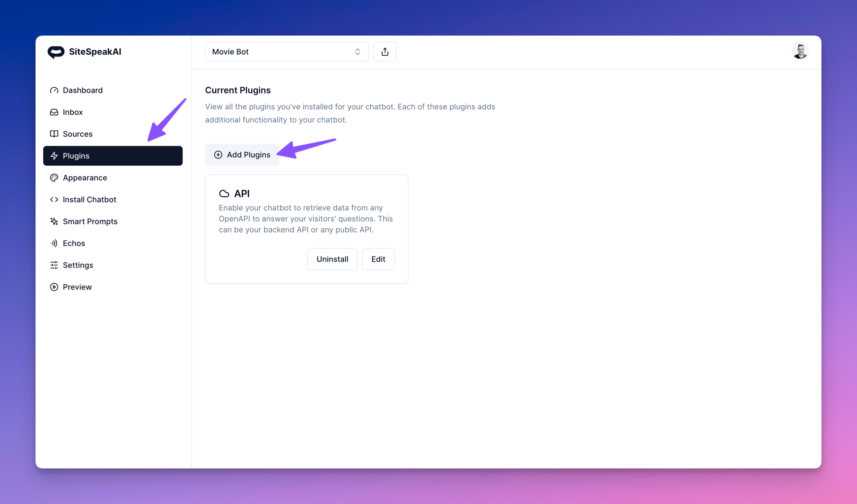Click the API plugin cloud icon
Screen dimensions: 857x504
point(224,194)
